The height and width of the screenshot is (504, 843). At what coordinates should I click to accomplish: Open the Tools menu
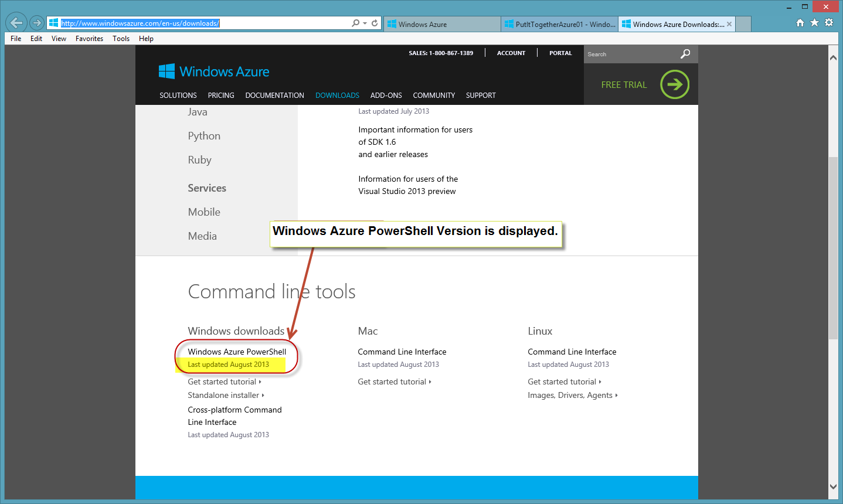pos(121,39)
